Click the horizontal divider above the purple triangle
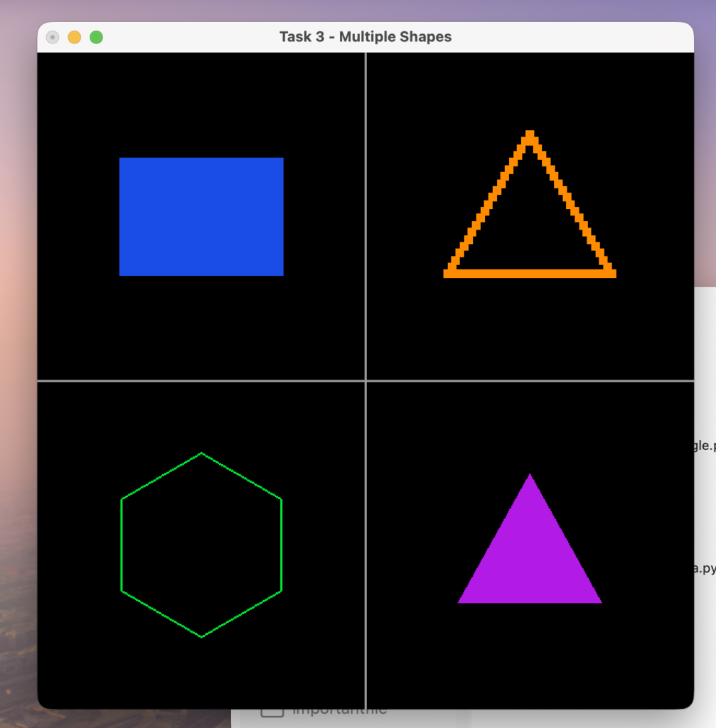Viewport: 716px width, 728px height. [530, 381]
